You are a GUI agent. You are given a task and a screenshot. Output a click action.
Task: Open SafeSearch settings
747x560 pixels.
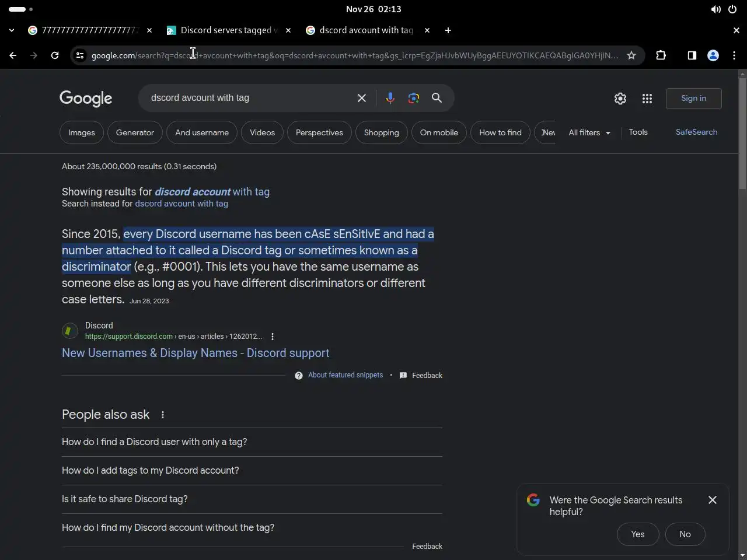[x=696, y=132]
